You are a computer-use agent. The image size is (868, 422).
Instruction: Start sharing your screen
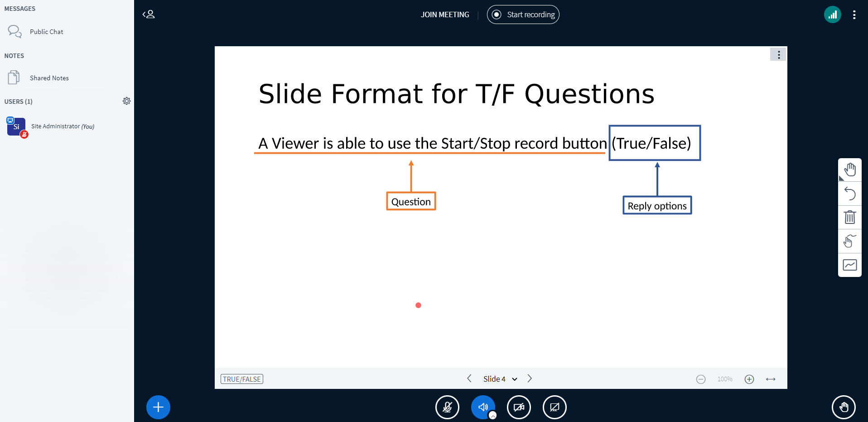pos(555,407)
